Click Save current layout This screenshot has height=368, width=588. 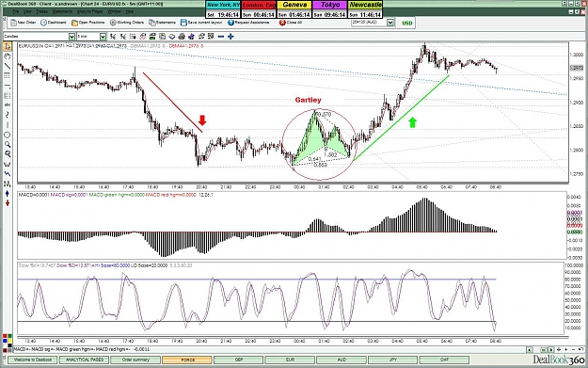point(201,23)
